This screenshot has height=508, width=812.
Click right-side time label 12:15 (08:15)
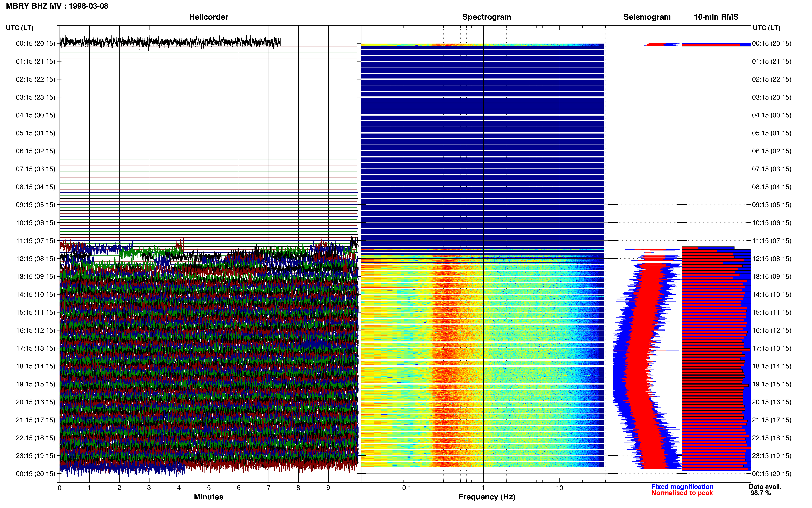click(x=772, y=259)
